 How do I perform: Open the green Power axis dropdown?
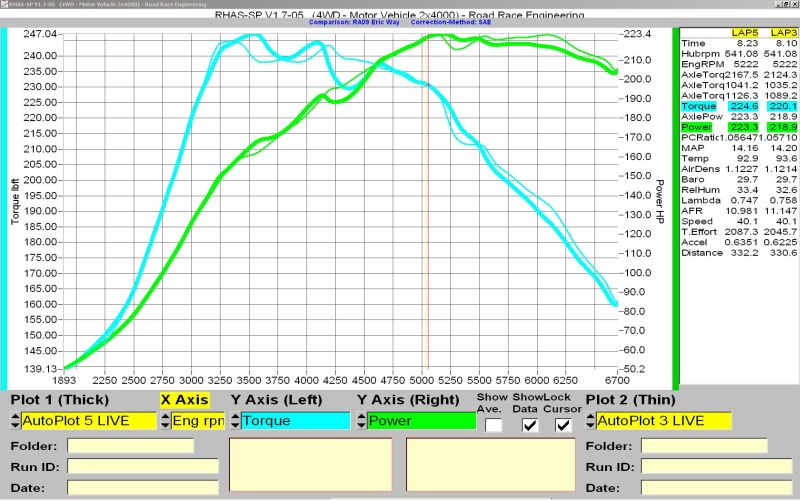click(x=421, y=421)
